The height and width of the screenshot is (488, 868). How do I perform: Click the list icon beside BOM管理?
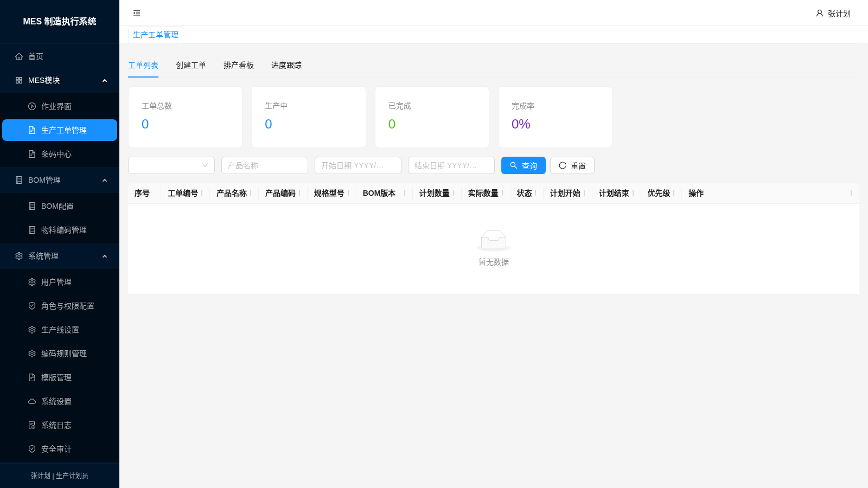click(x=19, y=180)
